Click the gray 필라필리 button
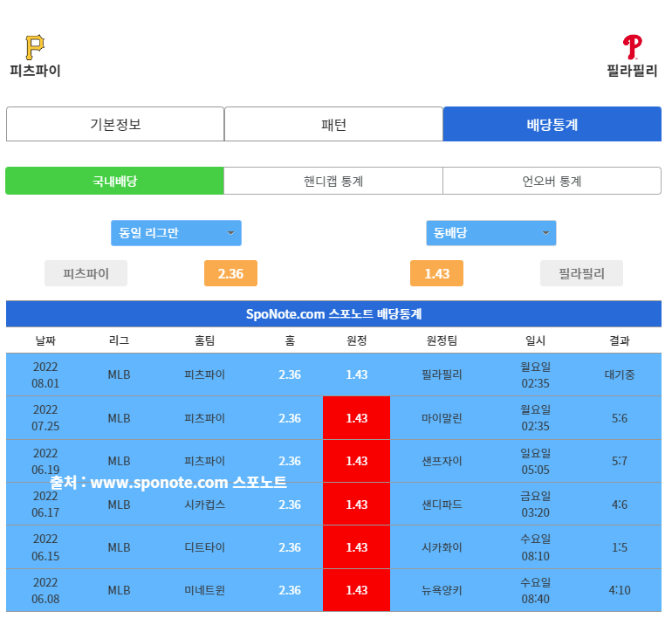 (582, 273)
